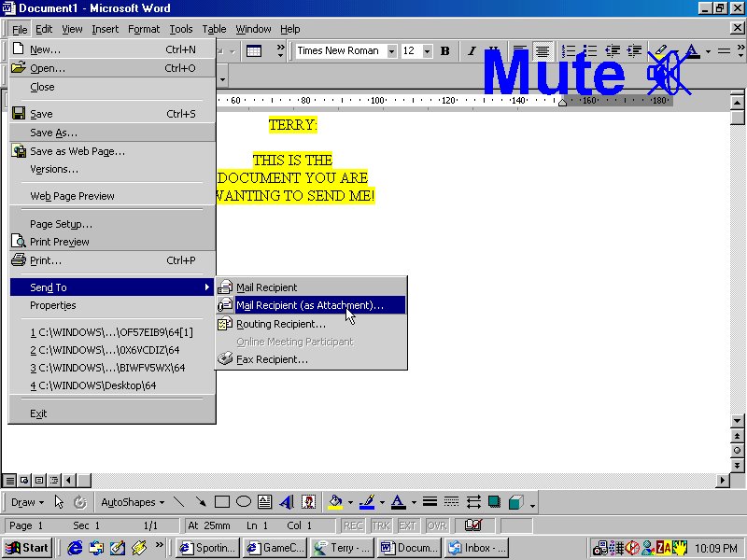Choose Mail Recipient (as Attachment) submenu item

coord(312,305)
